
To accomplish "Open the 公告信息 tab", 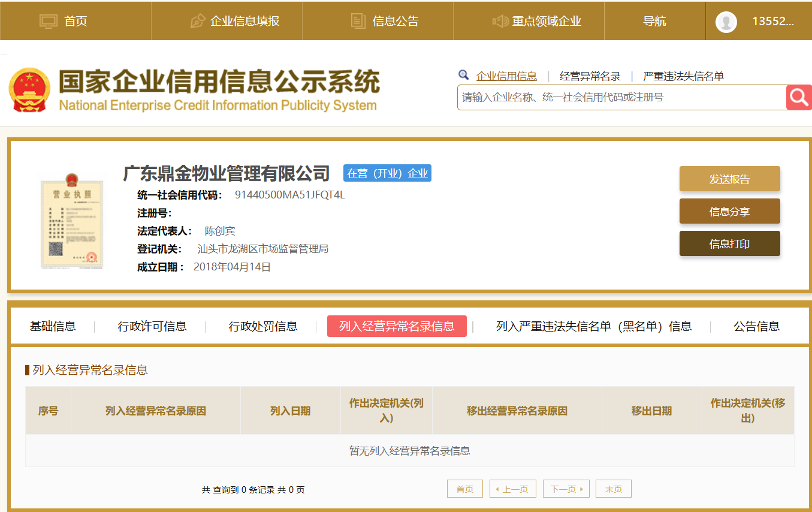I will point(756,326).
